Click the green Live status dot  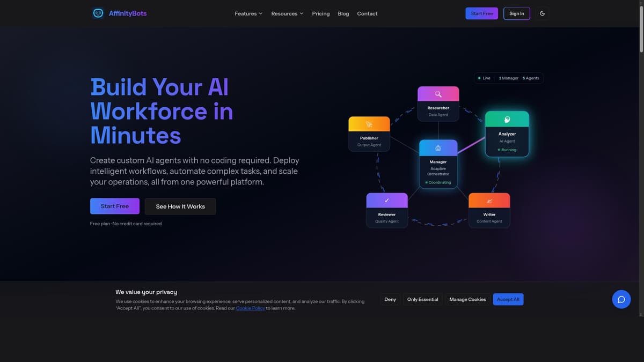point(479,78)
